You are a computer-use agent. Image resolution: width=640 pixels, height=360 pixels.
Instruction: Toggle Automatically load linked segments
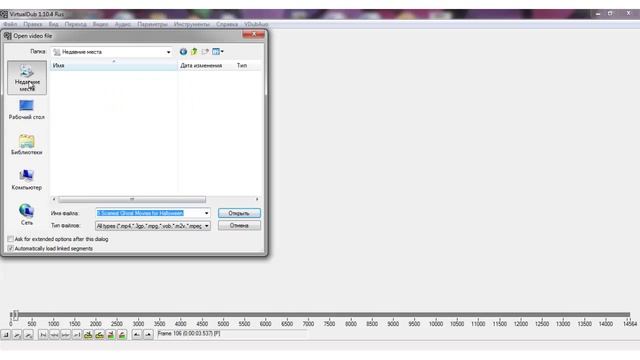tap(11, 249)
